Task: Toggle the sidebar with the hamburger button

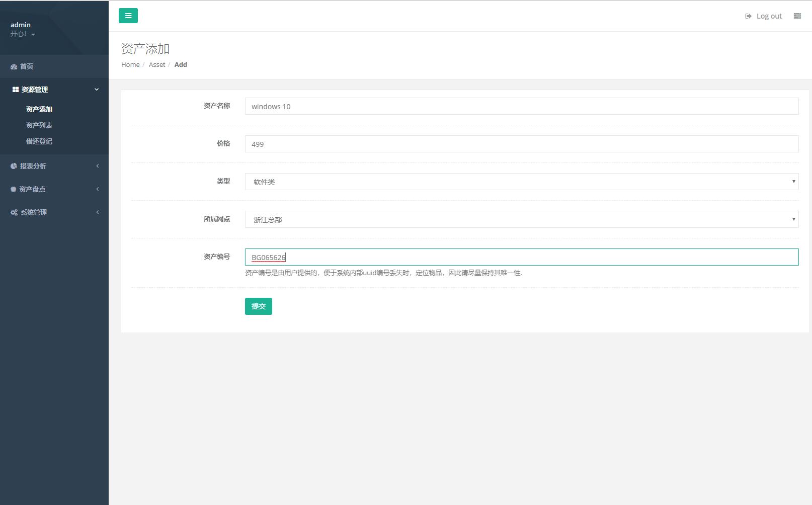Action: (128, 16)
